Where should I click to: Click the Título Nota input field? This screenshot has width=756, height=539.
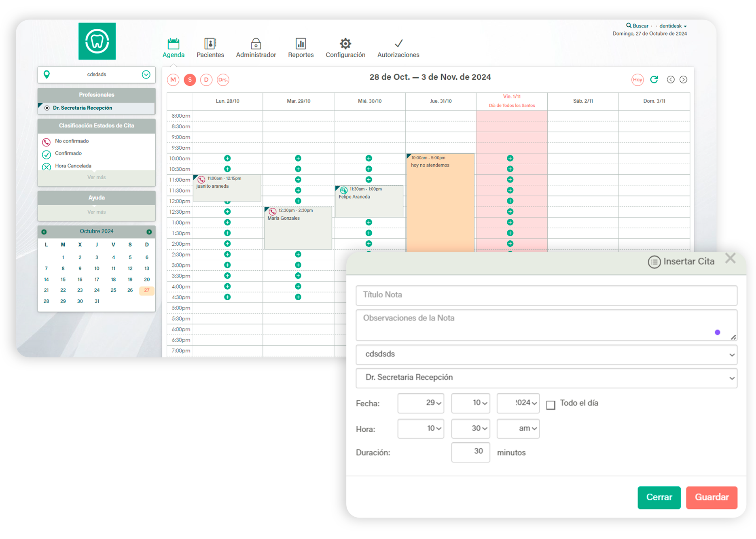pyautogui.click(x=546, y=295)
